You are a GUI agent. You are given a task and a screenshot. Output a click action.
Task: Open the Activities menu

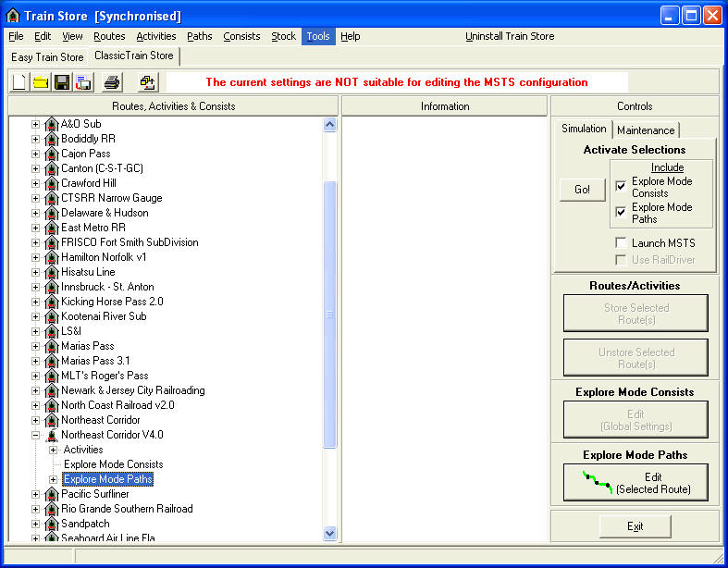[156, 36]
